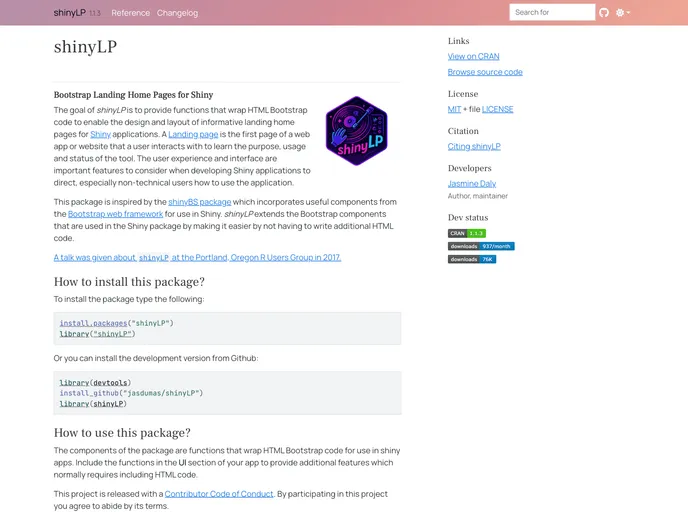Open the Changelog menu item
Image resolution: width=688 pixels, height=512 pixels.
(177, 13)
